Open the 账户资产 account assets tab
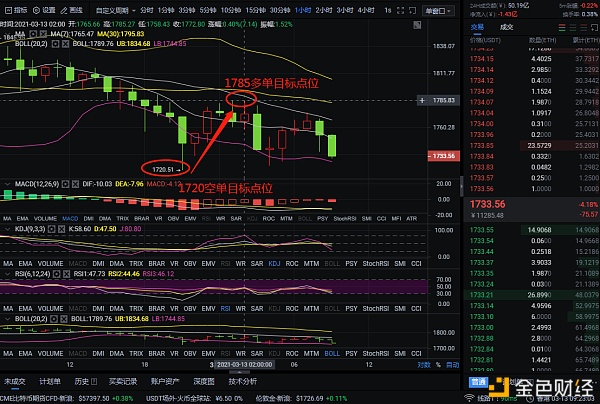This screenshot has height=404, width=600. (165, 381)
